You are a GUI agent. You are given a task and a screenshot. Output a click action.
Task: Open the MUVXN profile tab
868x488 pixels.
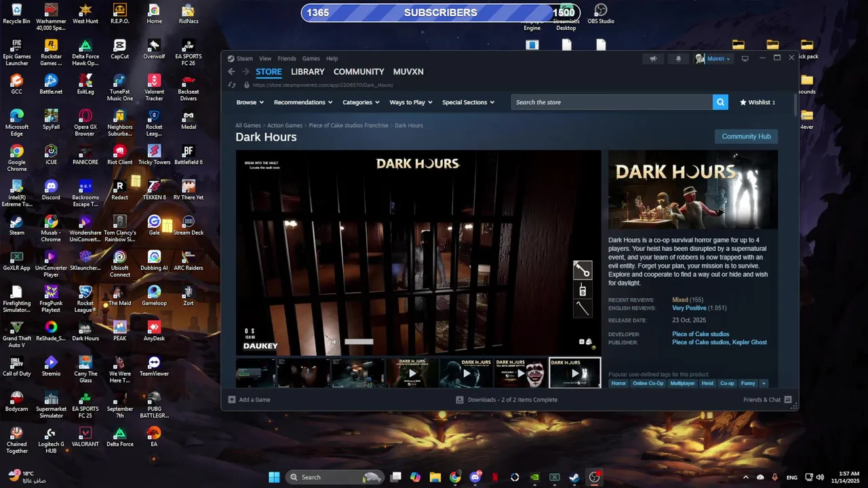pos(408,72)
